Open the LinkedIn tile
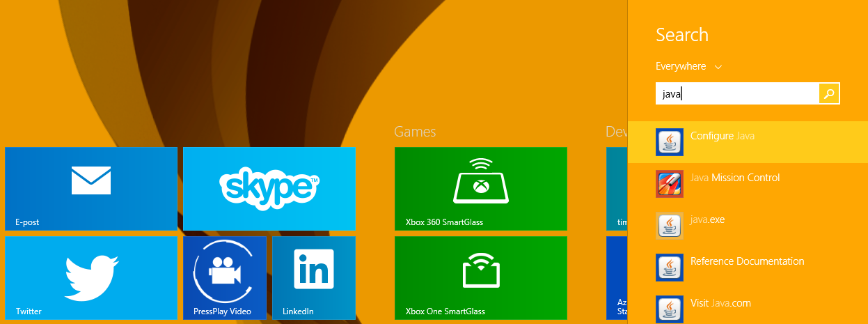This screenshot has width=868, height=324. coord(314,278)
